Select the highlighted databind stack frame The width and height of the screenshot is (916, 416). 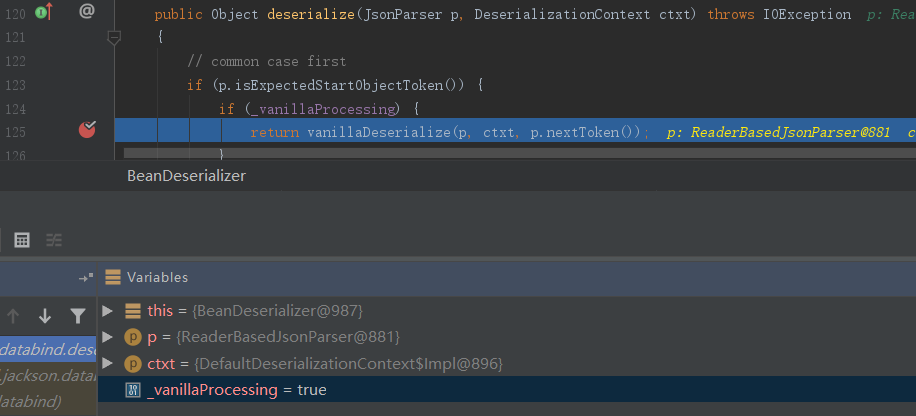point(48,349)
